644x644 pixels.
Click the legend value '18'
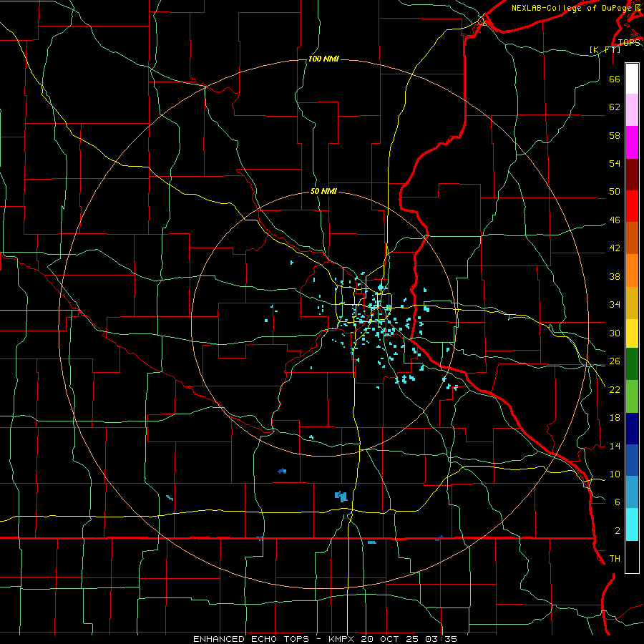click(615, 418)
